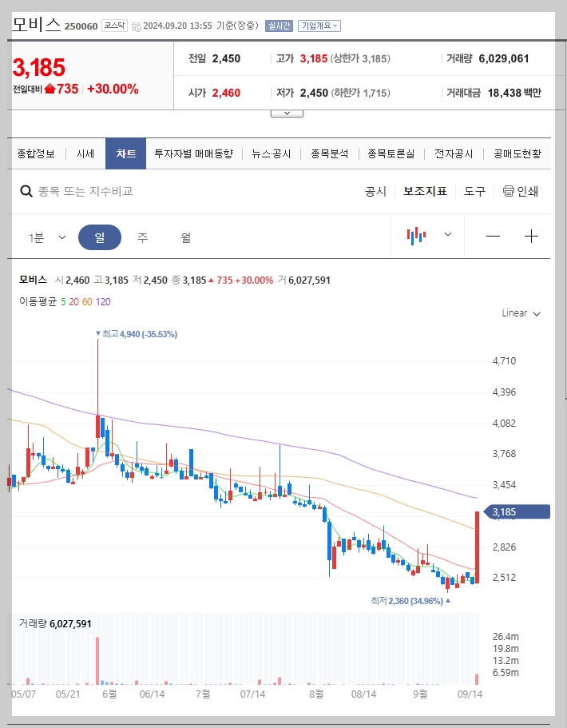Click the search magnifier icon
The image size is (567, 728).
26,192
